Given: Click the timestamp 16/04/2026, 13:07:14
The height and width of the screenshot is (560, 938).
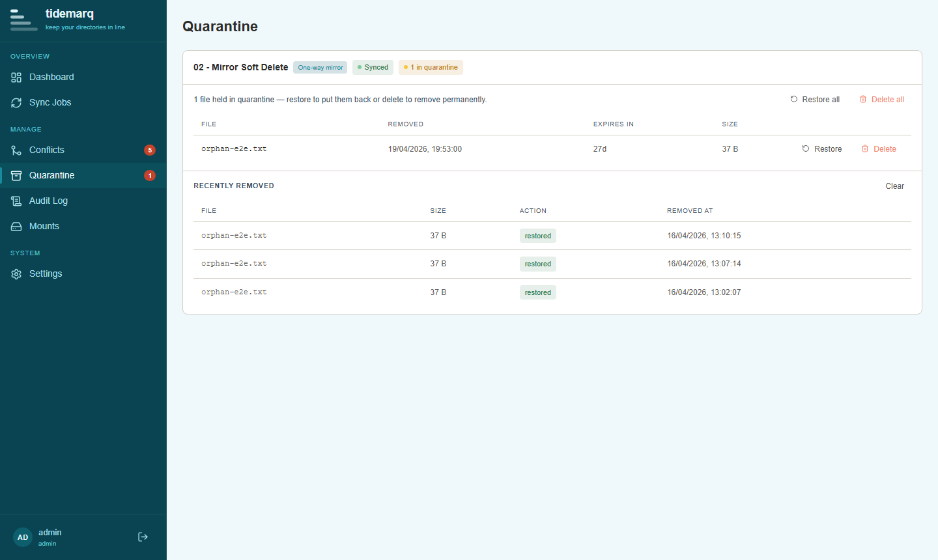Looking at the screenshot, I should pyautogui.click(x=704, y=264).
